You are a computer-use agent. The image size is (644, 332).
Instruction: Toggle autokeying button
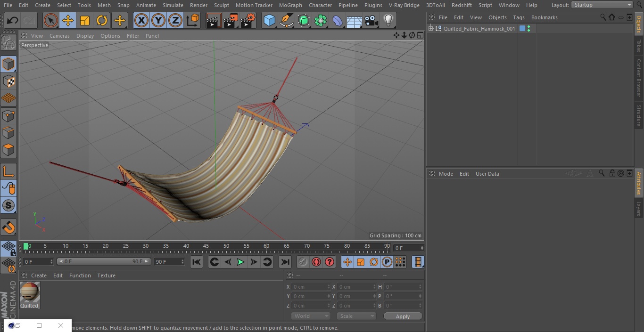coord(316,262)
